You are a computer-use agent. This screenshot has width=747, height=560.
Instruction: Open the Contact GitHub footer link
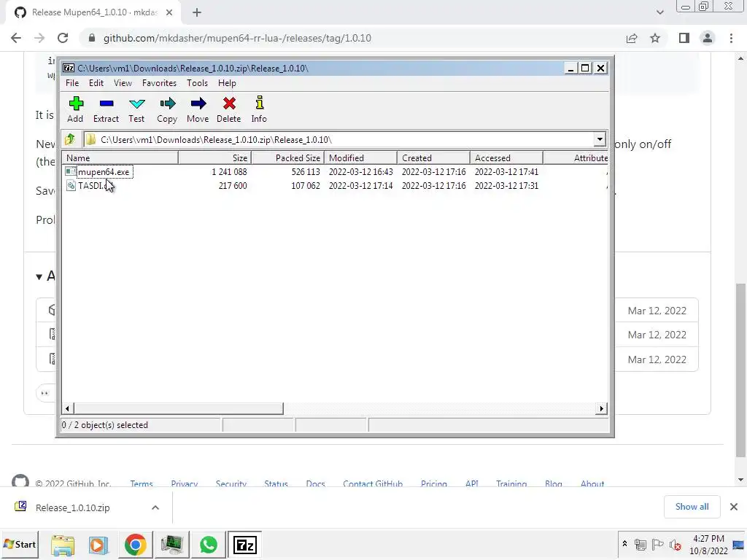[x=373, y=483]
